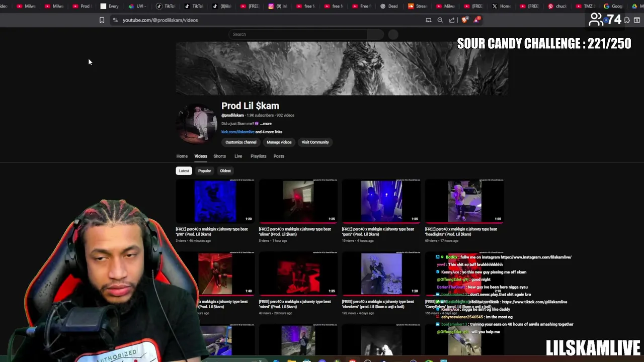Image resolution: width=644 pixels, height=362 pixels.
Task: Open the Brave Rewards triangle icon
Action: [476, 20]
